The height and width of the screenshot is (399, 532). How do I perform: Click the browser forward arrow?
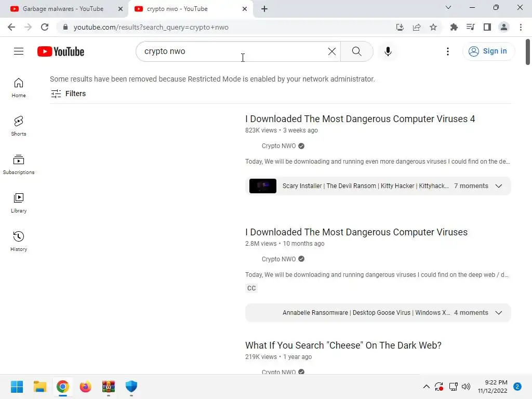(28, 27)
